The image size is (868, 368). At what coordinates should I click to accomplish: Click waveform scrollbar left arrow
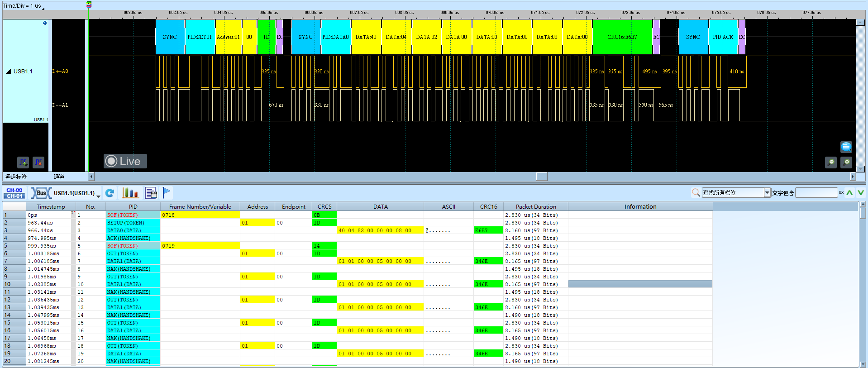click(91, 177)
